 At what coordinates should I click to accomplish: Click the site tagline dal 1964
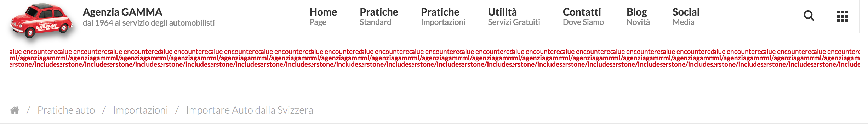149,23
